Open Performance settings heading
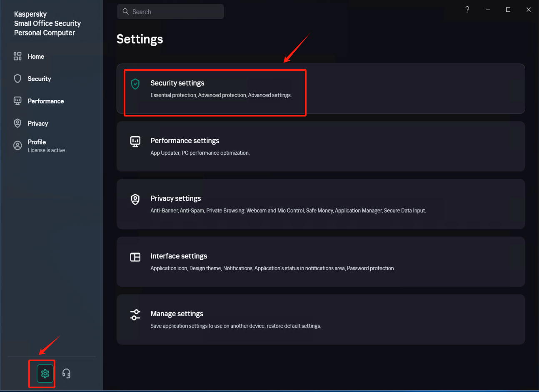The width and height of the screenshot is (539, 392). tap(185, 141)
